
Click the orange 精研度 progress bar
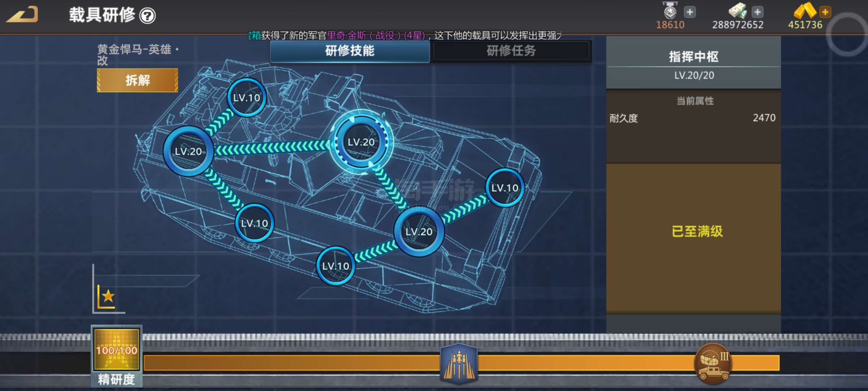point(461,363)
